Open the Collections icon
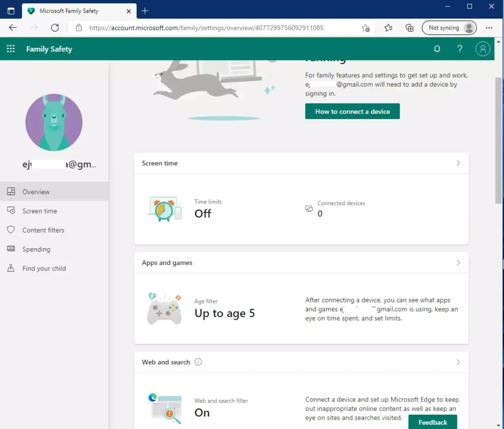504x429 pixels. (409, 28)
